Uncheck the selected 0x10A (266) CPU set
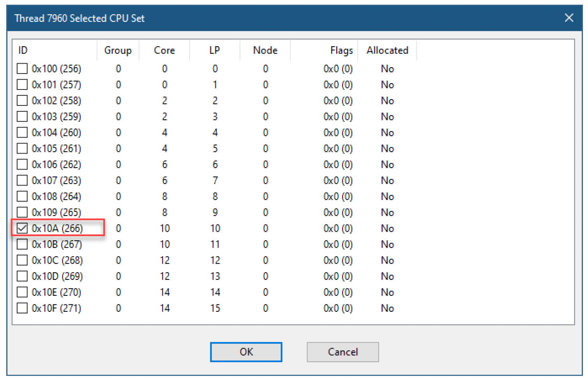 click(x=22, y=228)
